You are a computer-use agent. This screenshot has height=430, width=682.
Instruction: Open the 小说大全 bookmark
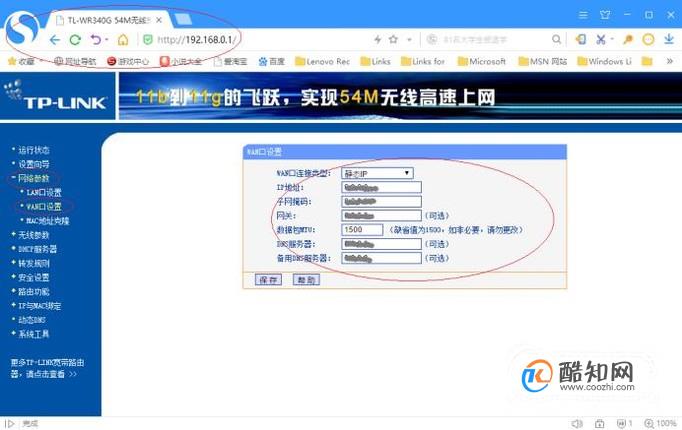181,61
